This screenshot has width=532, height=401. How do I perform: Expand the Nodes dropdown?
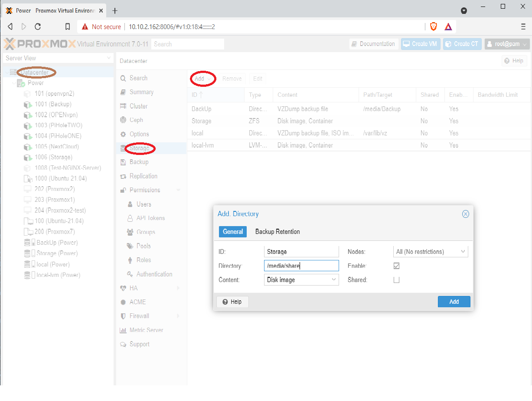point(463,252)
